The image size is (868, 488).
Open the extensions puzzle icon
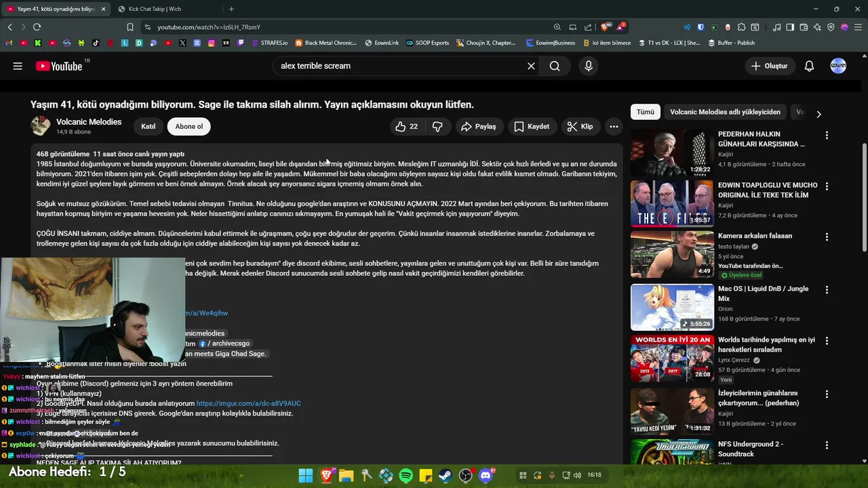click(x=741, y=27)
